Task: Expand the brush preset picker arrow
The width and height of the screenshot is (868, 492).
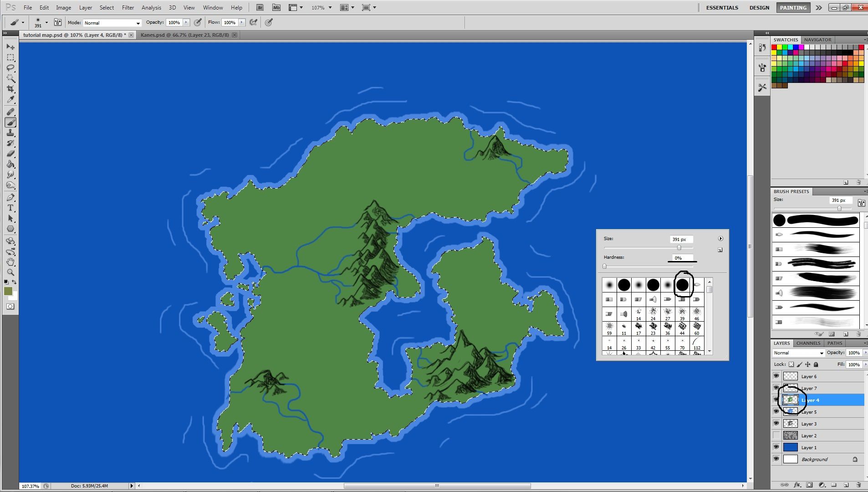Action: click(x=47, y=22)
